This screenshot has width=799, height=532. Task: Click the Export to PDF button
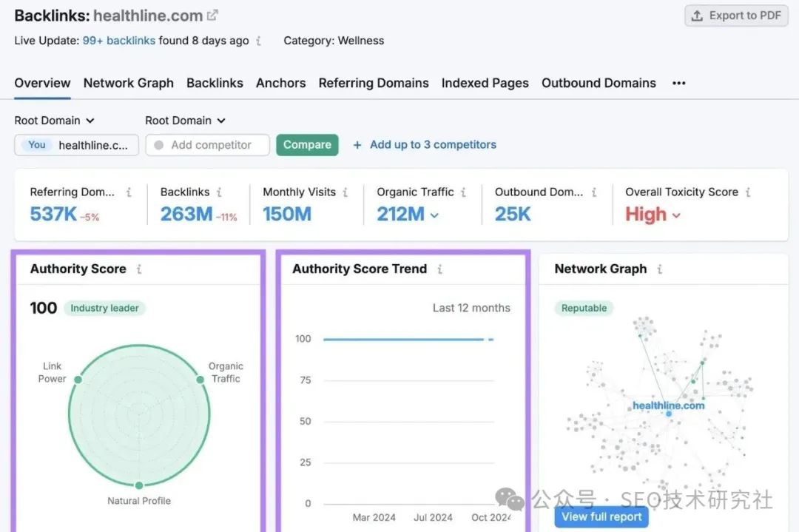pyautogui.click(x=736, y=16)
